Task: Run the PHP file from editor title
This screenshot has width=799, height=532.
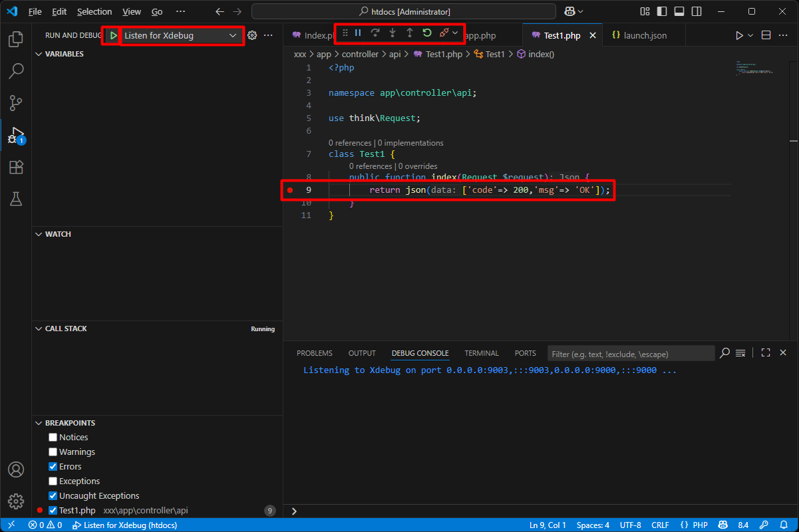Action: [739, 35]
